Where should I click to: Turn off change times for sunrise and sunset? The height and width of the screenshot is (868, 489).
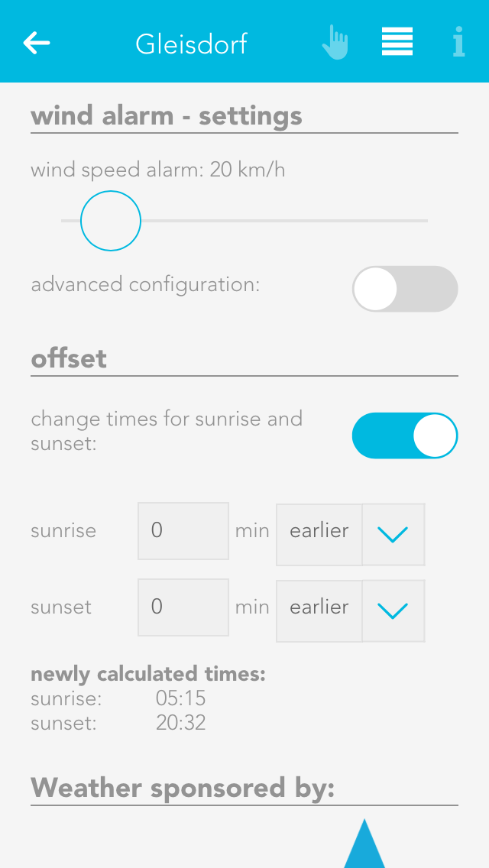tap(404, 436)
